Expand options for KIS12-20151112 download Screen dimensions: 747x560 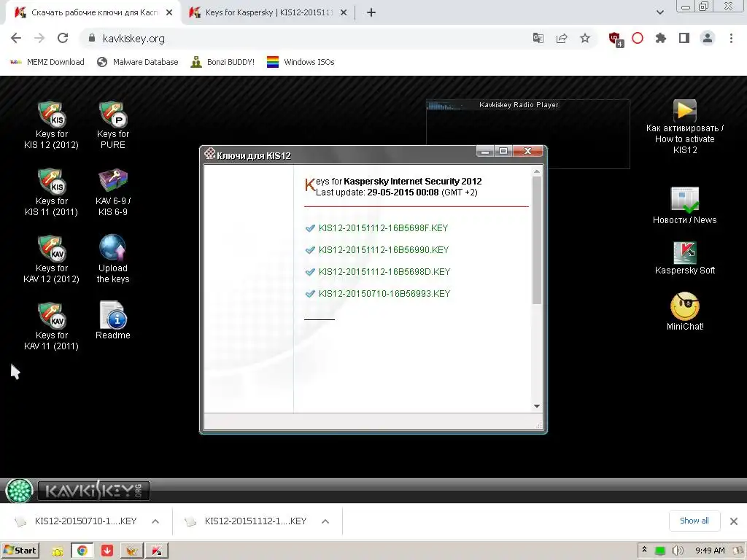pyautogui.click(x=325, y=521)
